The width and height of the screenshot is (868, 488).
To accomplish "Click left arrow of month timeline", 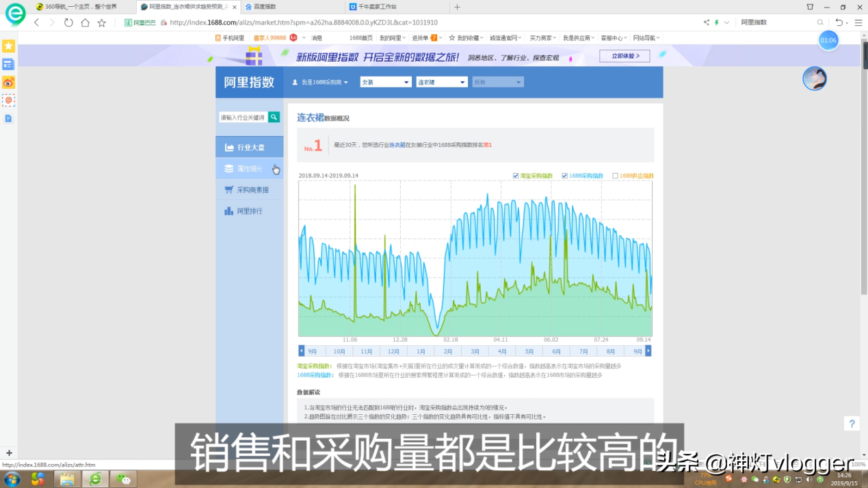I will (302, 351).
